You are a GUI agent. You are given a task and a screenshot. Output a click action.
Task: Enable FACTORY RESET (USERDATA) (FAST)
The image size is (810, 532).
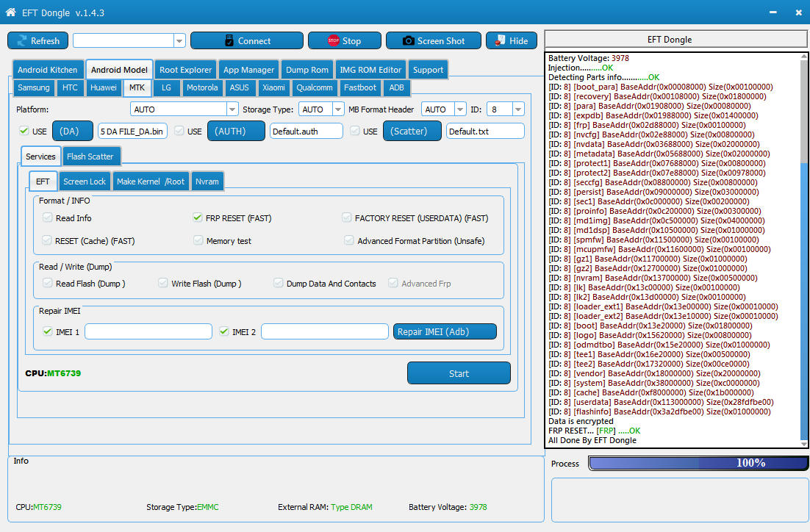[347, 218]
